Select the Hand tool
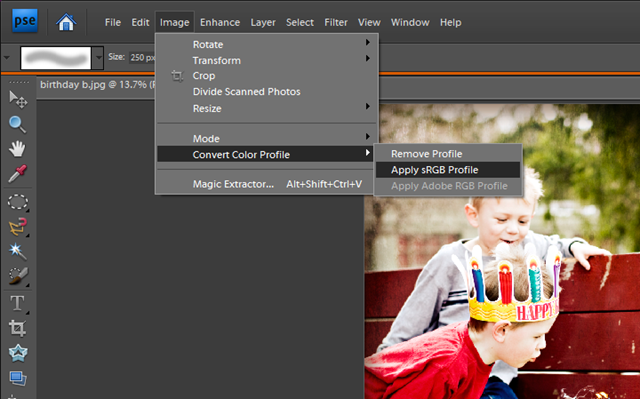Image resolution: width=640 pixels, height=399 pixels. pyautogui.click(x=18, y=149)
